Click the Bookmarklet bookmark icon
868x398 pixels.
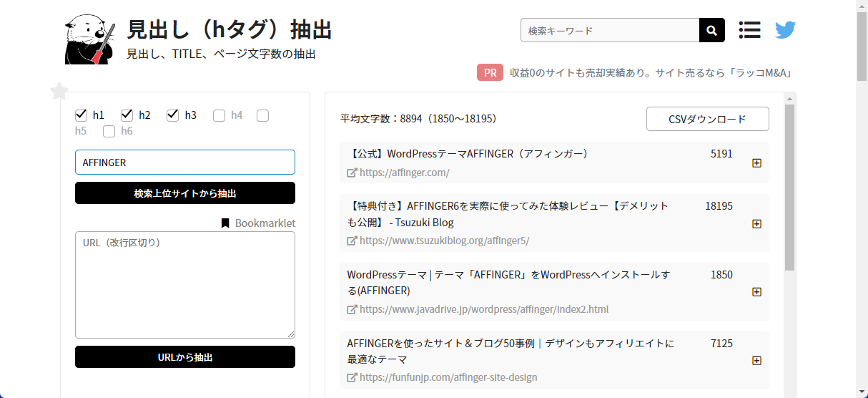(225, 223)
